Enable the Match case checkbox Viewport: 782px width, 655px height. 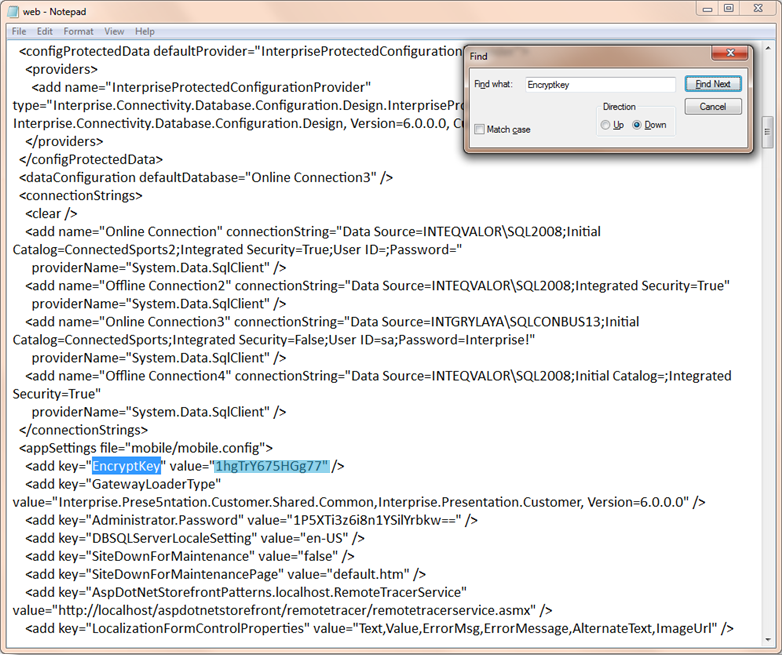[480, 129]
